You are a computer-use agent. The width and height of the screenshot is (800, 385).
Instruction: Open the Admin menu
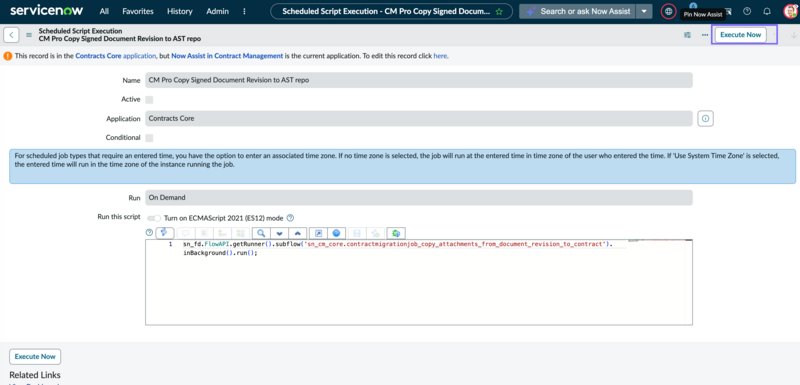(217, 11)
